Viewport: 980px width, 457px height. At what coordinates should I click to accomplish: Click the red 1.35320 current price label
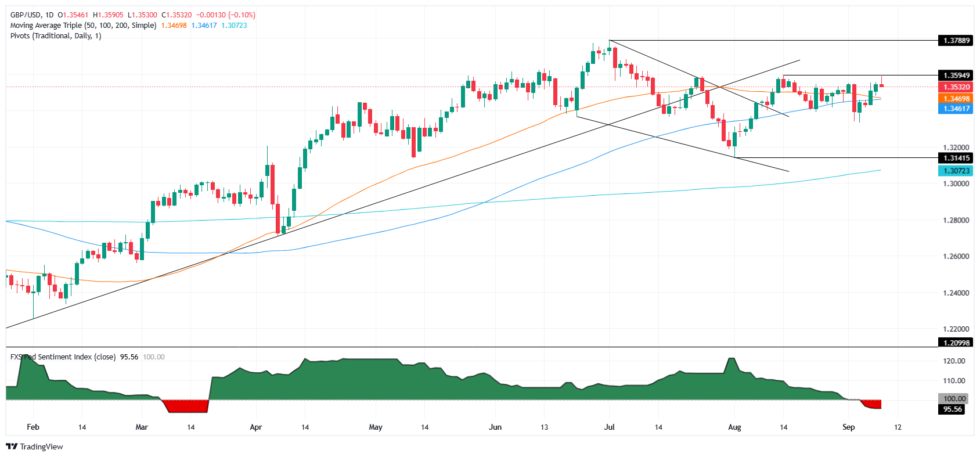click(955, 87)
